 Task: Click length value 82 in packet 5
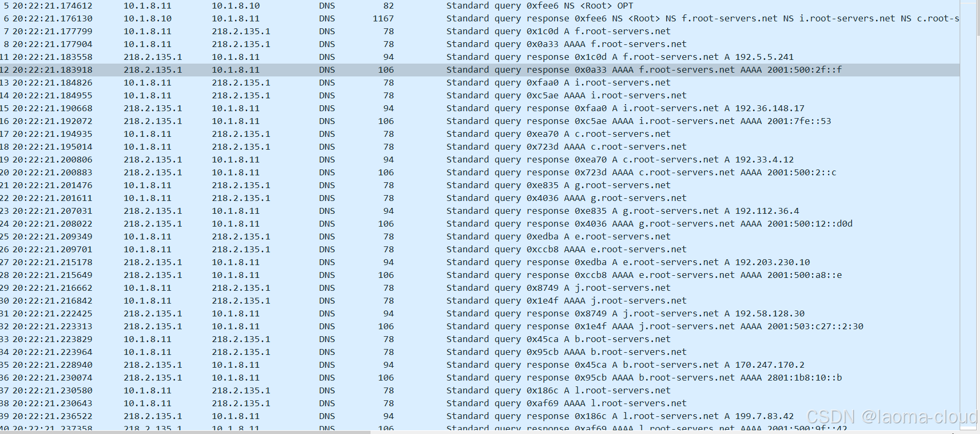click(x=389, y=5)
